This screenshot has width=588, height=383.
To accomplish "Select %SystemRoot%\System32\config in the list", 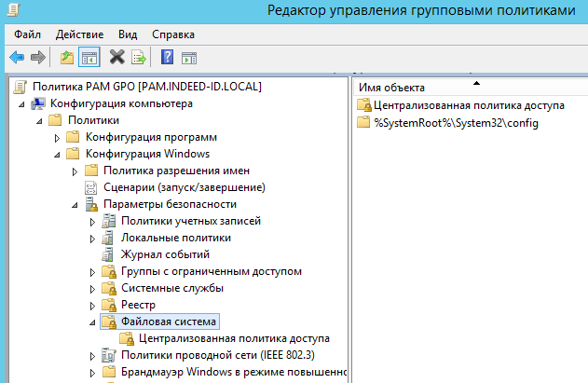I will tap(457, 122).
